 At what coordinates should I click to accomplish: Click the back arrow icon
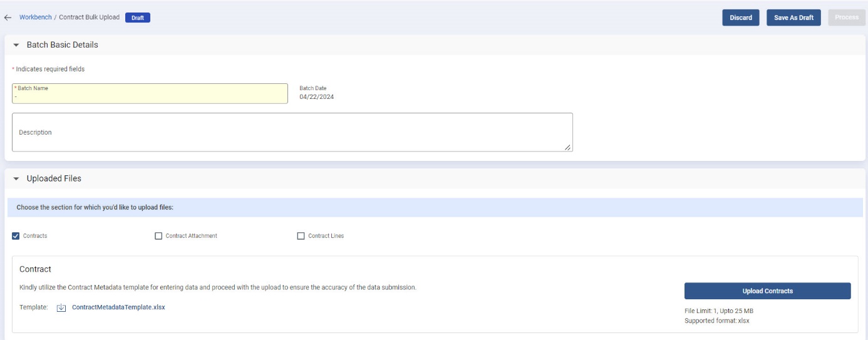pyautogui.click(x=8, y=18)
